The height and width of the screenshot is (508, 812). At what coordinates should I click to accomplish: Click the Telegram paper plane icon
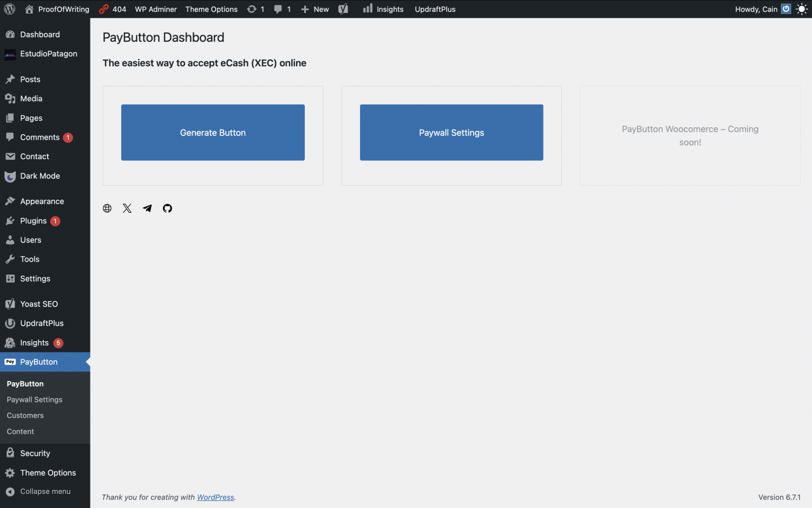[x=147, y=209]
